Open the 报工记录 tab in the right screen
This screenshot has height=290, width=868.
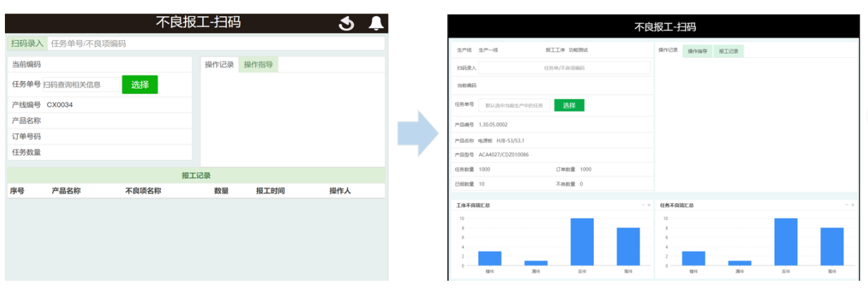click(728, 52)
